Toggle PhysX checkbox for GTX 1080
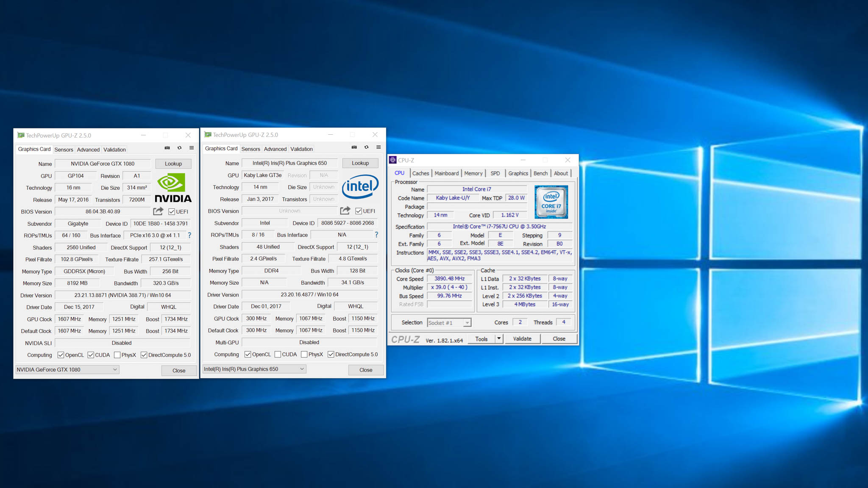868x488 pixels. 117,355
